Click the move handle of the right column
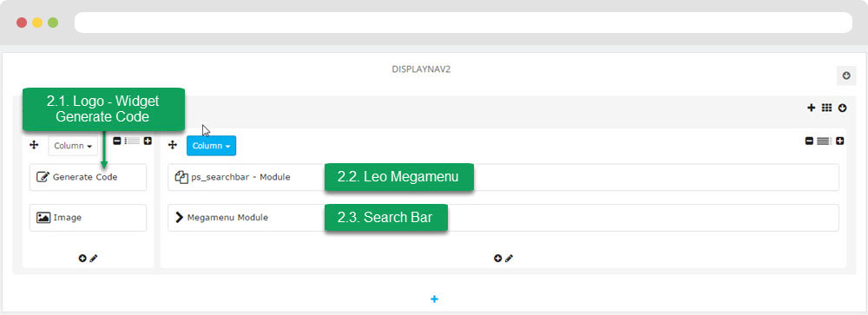Image resolution: width=868 pixels, height=315 pixels. tap(172, 145)
